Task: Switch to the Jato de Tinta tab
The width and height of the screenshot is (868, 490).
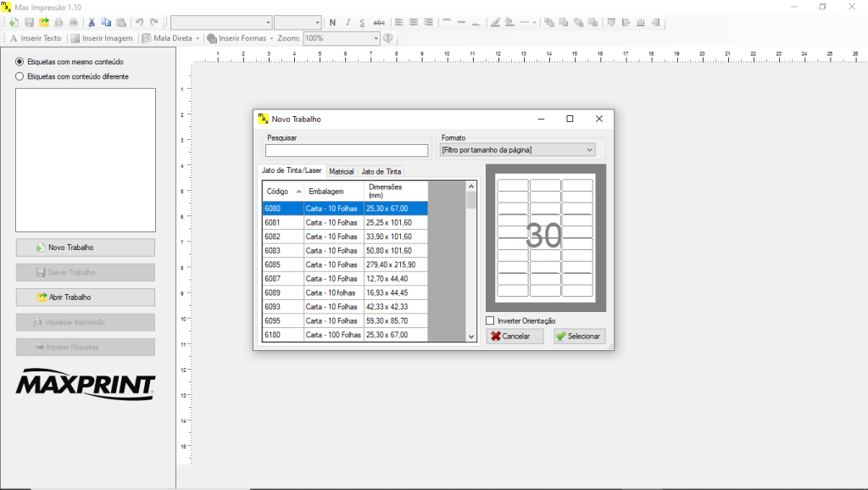Action: click(381, 171)
